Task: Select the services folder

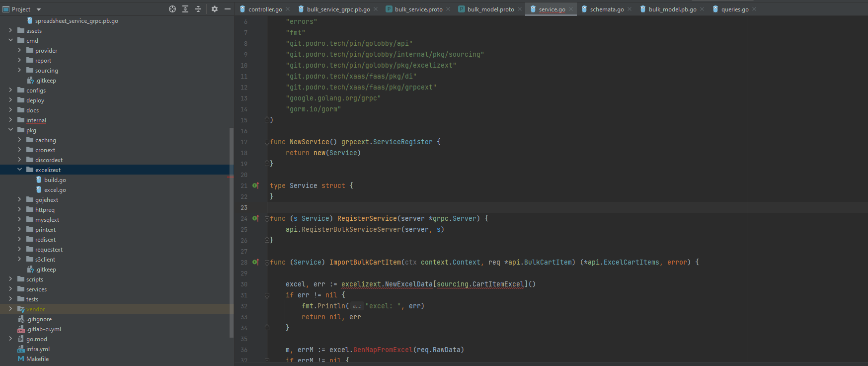Action: 36,289
